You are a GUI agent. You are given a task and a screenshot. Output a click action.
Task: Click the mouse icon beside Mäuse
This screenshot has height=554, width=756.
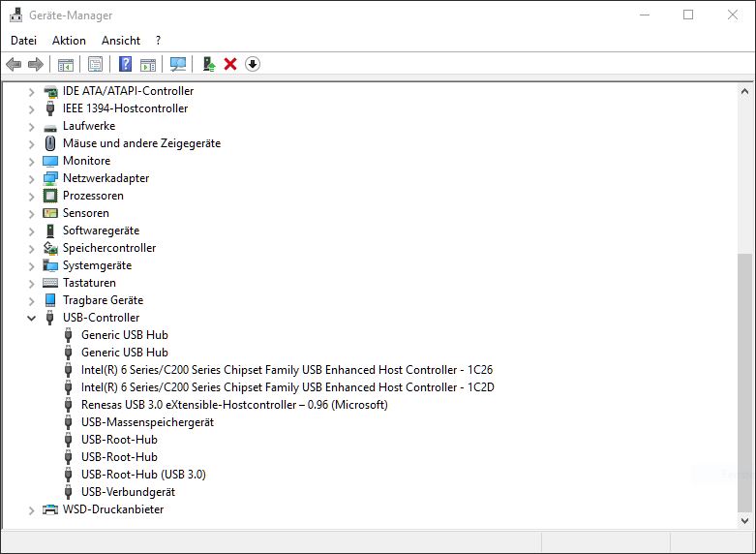pos(50,143)
